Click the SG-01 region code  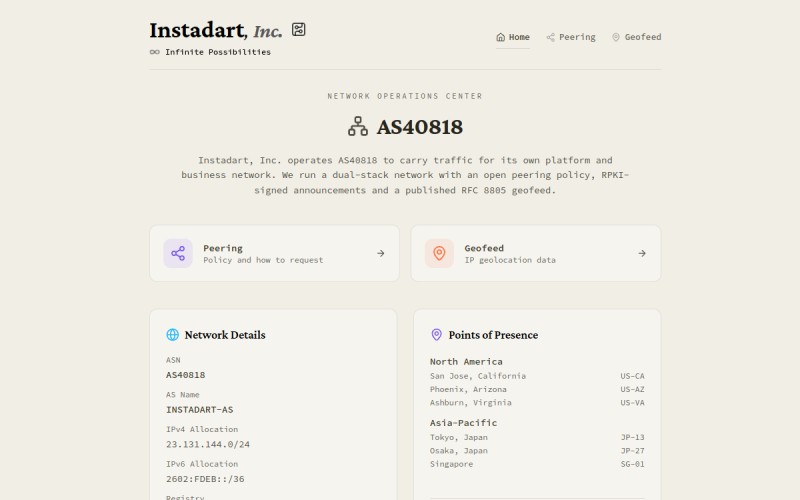coord(633,464)
